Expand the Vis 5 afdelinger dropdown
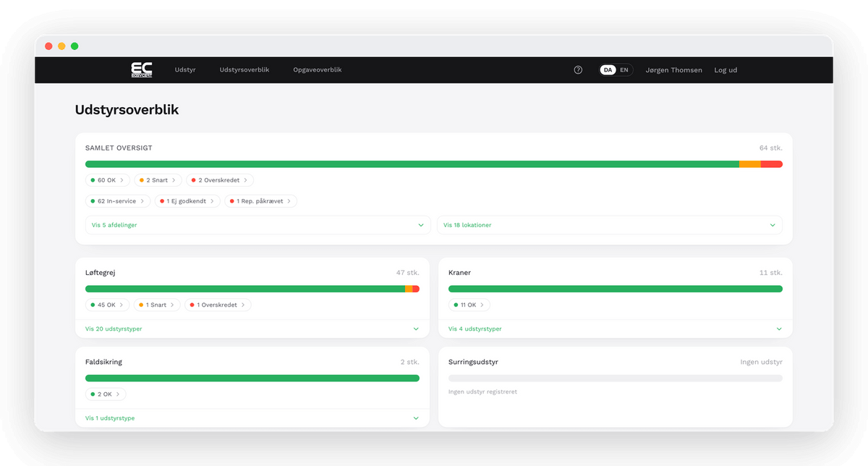The height and width of the screenshot is (466, 868). [258, 225]
